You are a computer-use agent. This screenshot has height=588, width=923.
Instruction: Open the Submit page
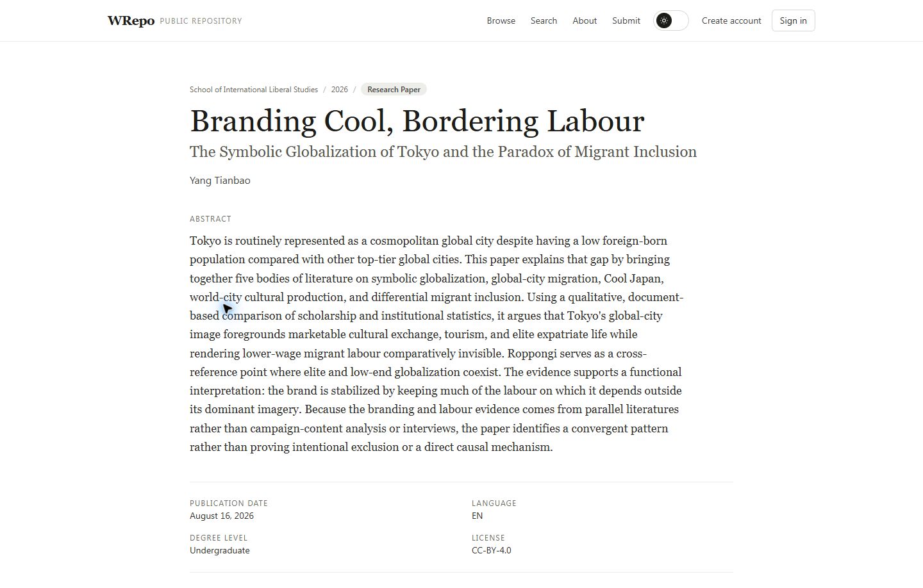626,20
